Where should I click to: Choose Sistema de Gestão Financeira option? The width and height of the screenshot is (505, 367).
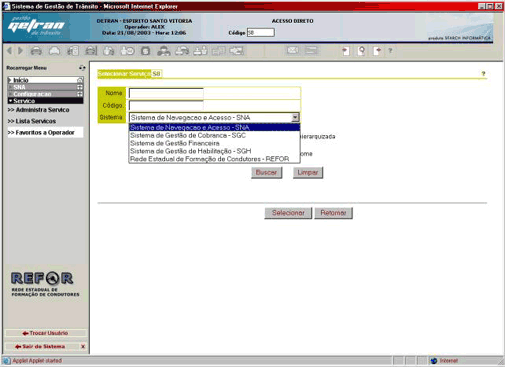214,143
